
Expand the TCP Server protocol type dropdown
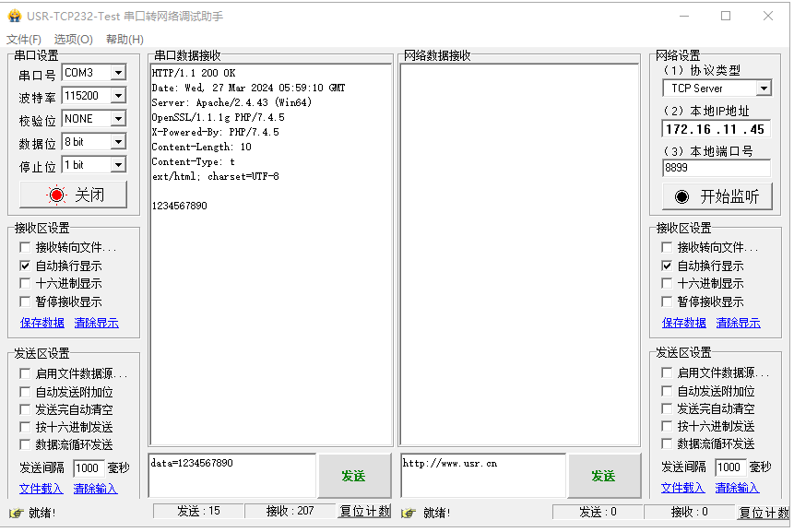click(x=764, y=89)
